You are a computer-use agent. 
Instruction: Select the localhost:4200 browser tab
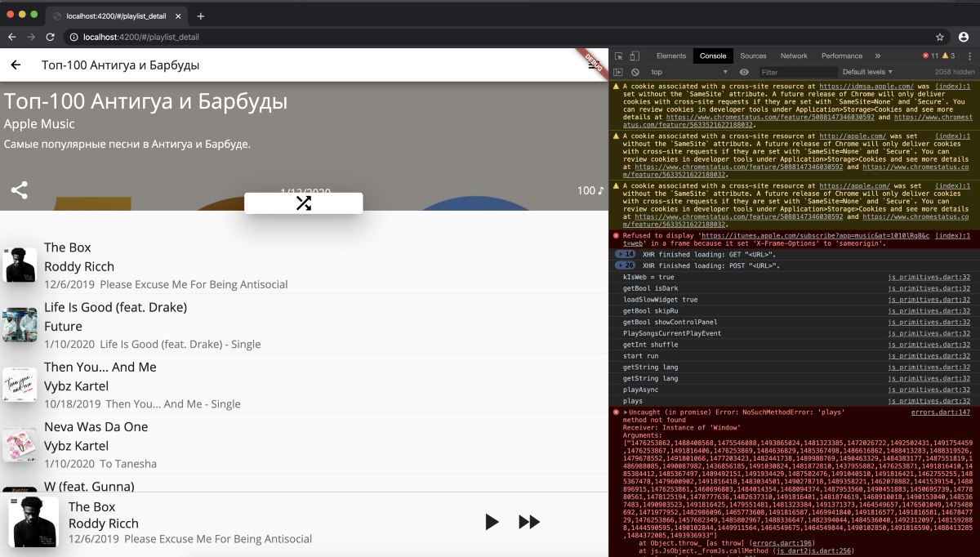coord(116,16)
